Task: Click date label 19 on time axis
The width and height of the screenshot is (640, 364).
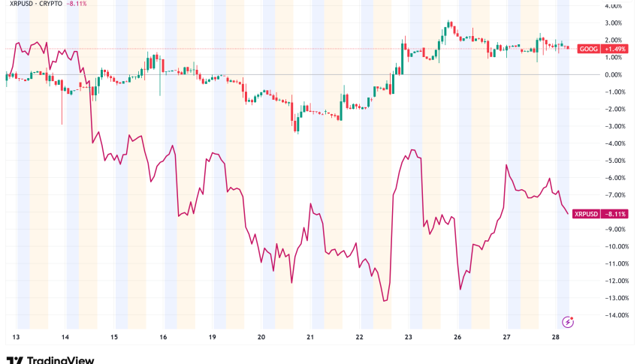Action: [x=213, y=337]
